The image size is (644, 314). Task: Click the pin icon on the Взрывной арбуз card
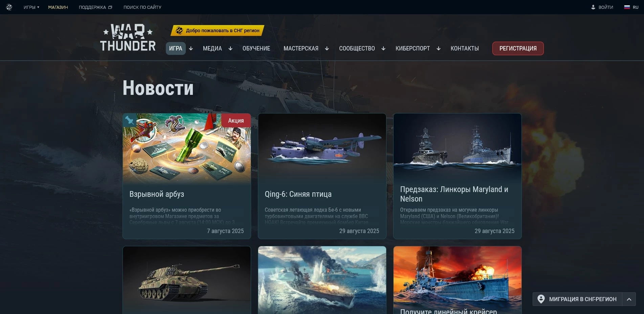[129, 121]
